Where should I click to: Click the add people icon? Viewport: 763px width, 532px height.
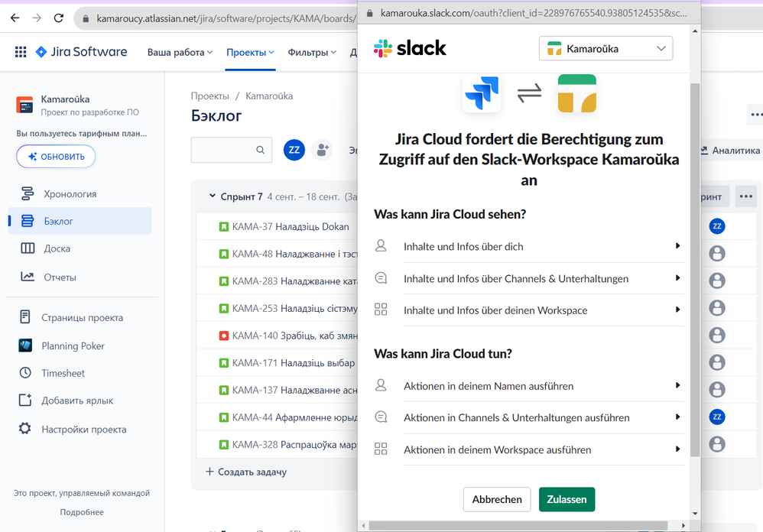pos(322,150)
